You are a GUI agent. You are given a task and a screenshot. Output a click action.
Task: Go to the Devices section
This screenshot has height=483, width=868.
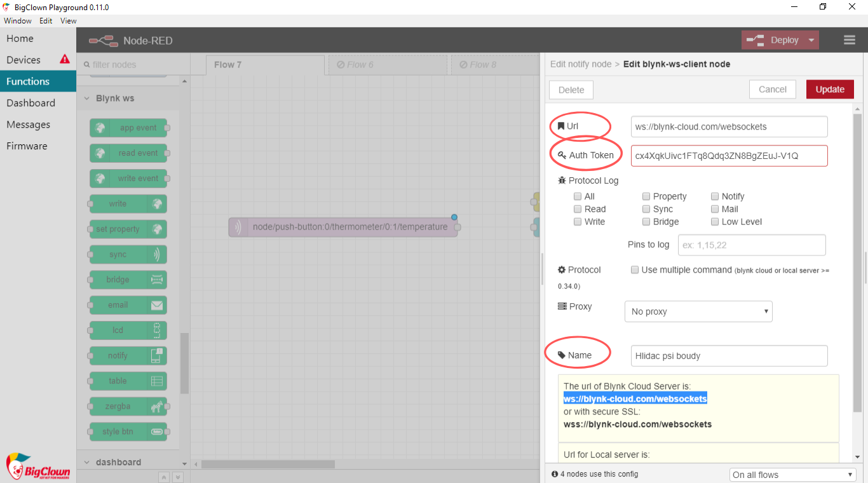38,60
